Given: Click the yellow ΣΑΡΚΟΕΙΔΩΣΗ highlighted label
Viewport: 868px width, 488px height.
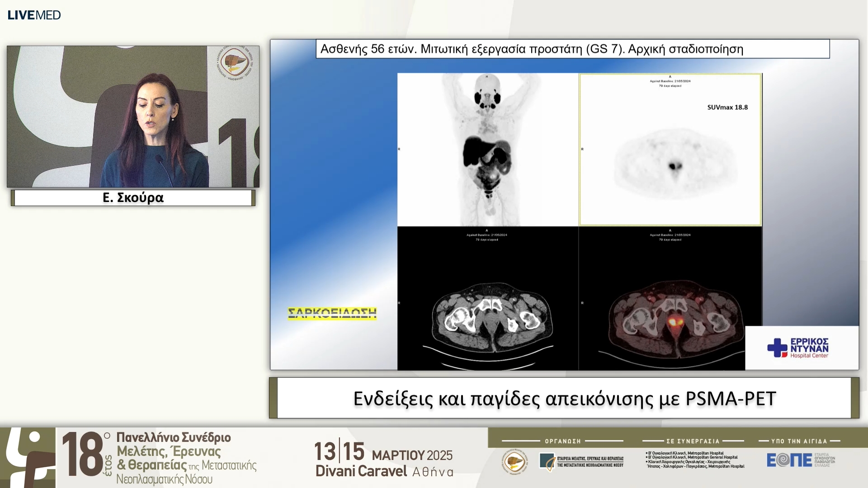Looking at the screenshot, I should pos(332,313).
